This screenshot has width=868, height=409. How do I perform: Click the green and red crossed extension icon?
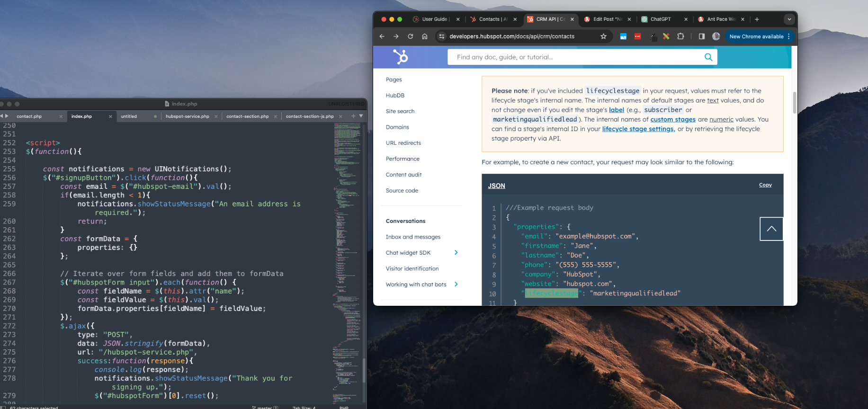666,36
